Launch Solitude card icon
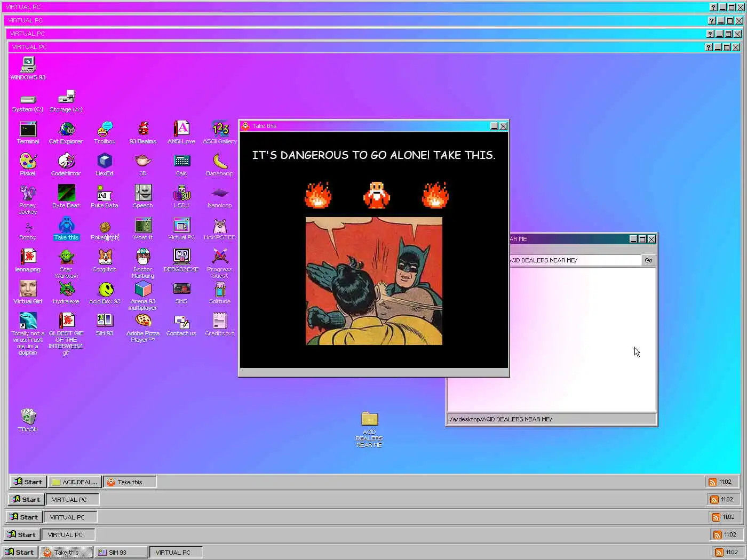This screenshot has height=560, width=747. [220, 293]
